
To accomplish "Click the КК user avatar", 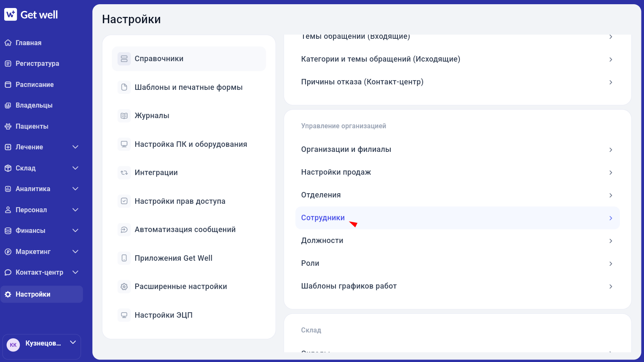I will click(13, 345).
